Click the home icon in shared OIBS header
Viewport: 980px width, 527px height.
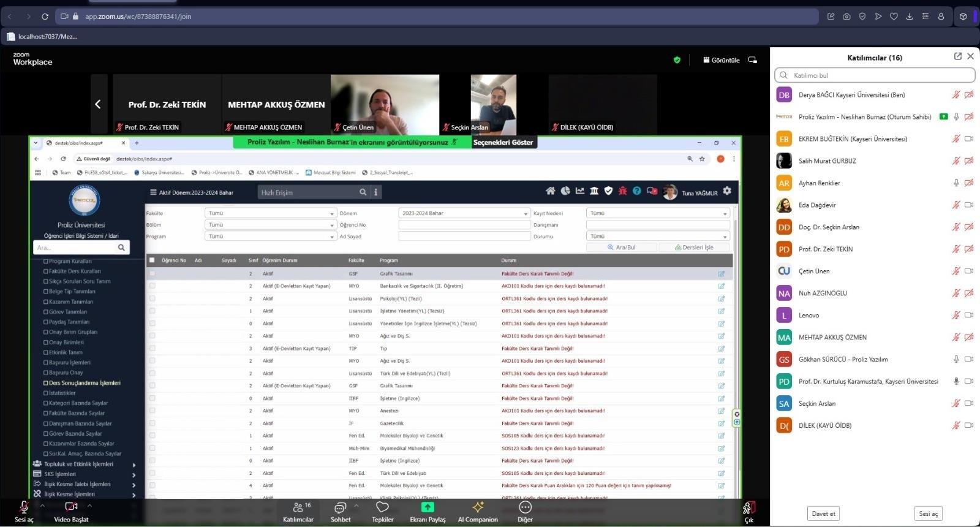point(550,191)
